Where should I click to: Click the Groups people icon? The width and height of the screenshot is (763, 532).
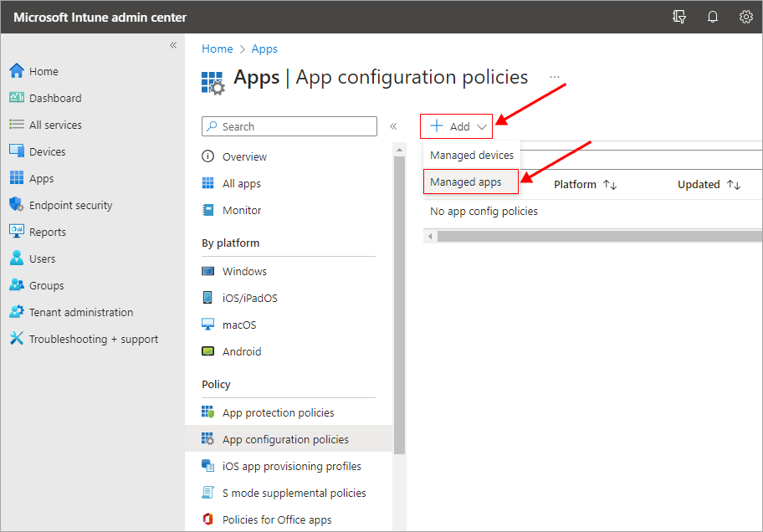(17, 284)
